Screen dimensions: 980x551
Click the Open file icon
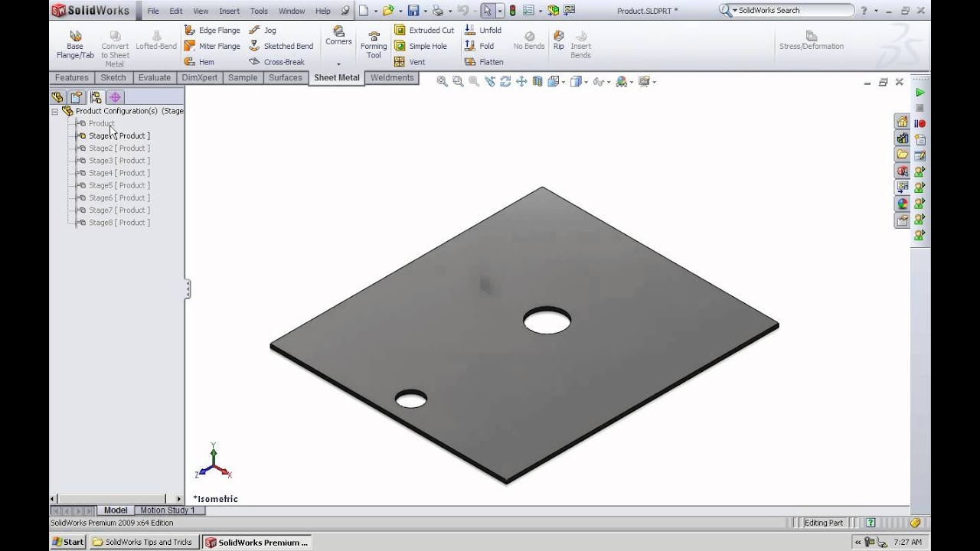[x=388, y=11]
